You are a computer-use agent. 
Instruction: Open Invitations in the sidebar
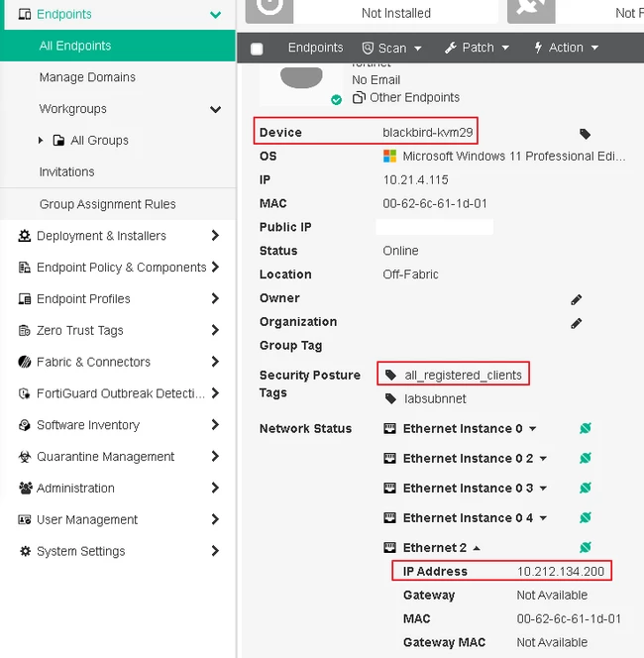[x=66, y=172]
